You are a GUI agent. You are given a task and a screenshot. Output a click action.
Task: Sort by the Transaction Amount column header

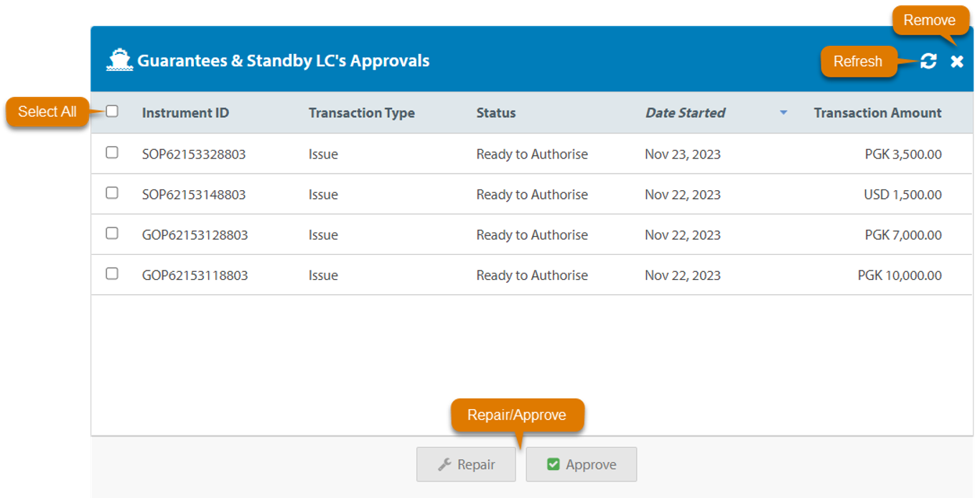(877, 113)
